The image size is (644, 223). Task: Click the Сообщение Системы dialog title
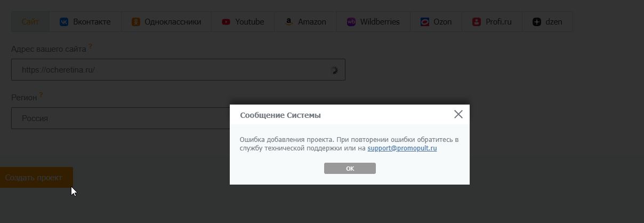280,115
